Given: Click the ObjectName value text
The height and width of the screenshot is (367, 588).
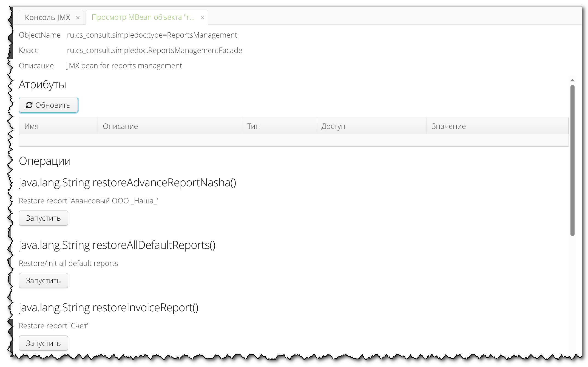Looking at the screenshot, I should [152, 35].
